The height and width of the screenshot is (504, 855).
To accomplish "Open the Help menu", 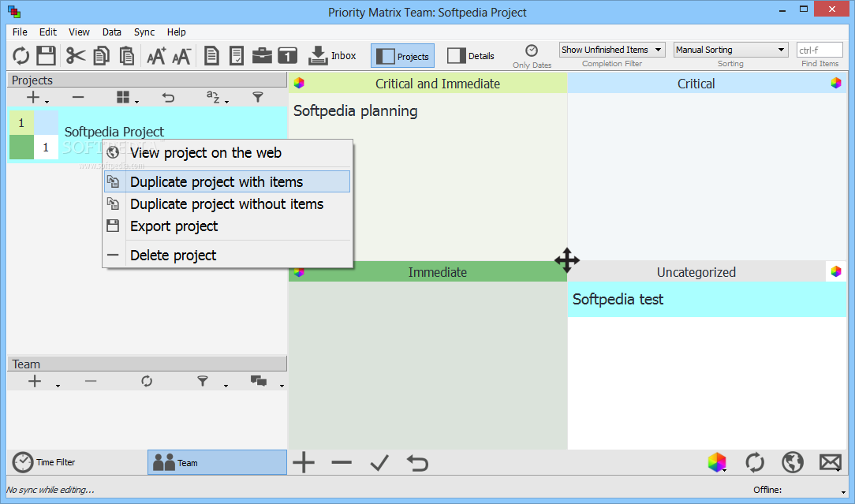I will 176,32.
